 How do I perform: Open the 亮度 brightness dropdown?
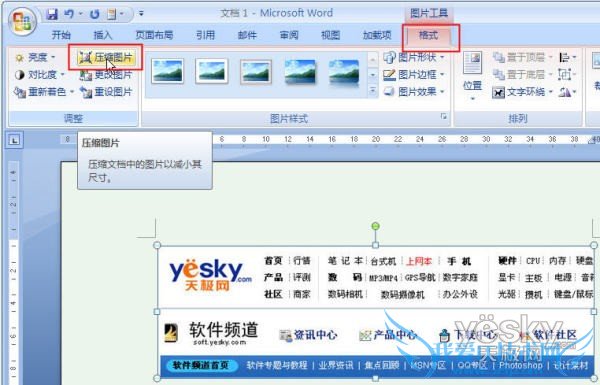(x=36, y=57)
